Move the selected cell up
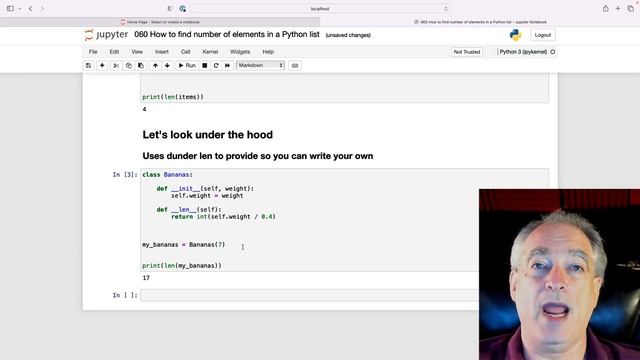 point(155,65)
